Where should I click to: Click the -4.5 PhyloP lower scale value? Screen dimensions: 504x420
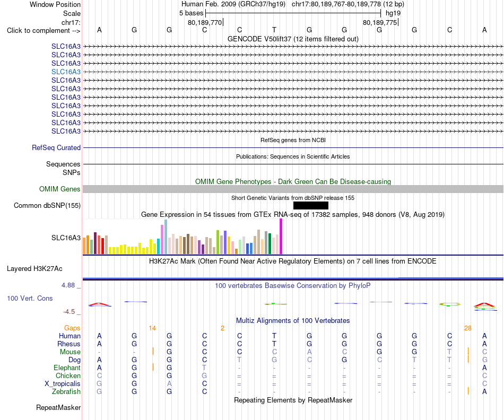(69, 312)
